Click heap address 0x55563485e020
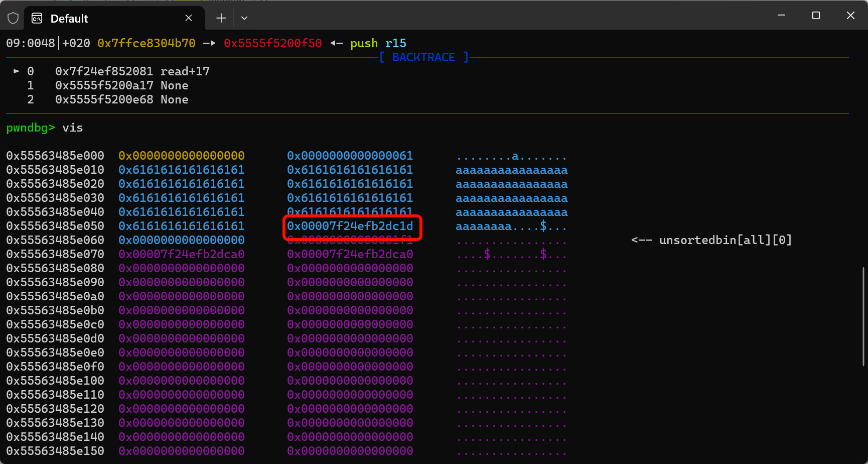Image resolution: width=868 pixels, height=464 pixels. coord(55,184)
